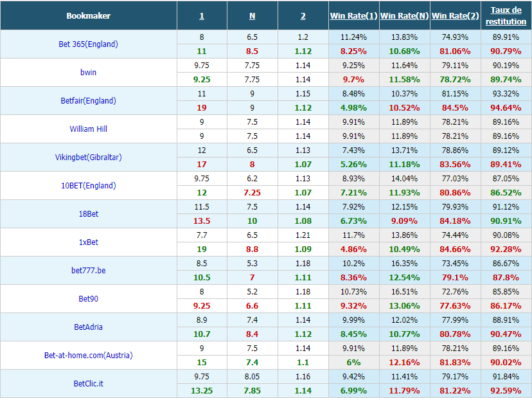Image resolution: width=532 pixels, height=398 pixels.
Task: Sort by the column header N
Action: [x=252, y=16]
